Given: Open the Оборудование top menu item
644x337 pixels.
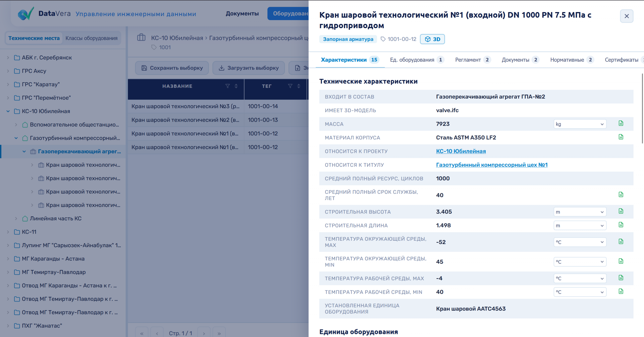Looking at the screenshot, I should (x=288, y=14).
